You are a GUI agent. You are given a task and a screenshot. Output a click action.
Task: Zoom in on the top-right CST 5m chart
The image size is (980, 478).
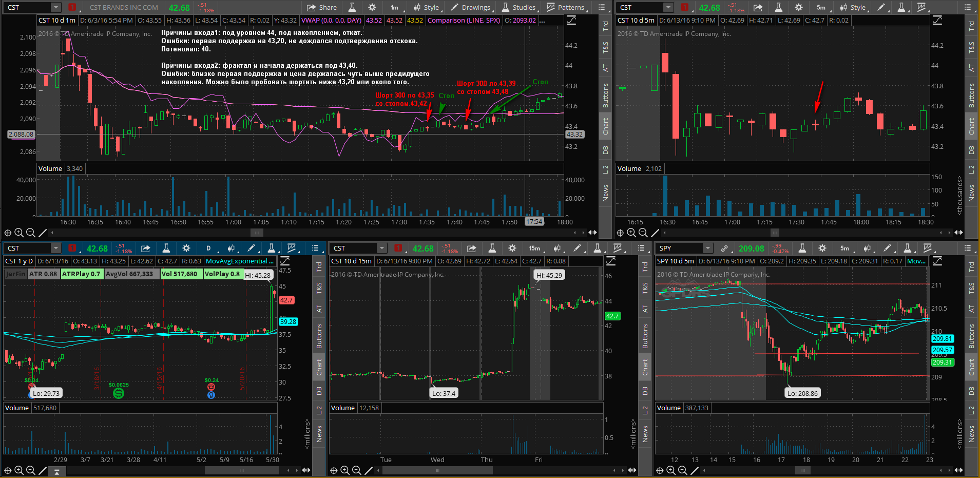631,233
